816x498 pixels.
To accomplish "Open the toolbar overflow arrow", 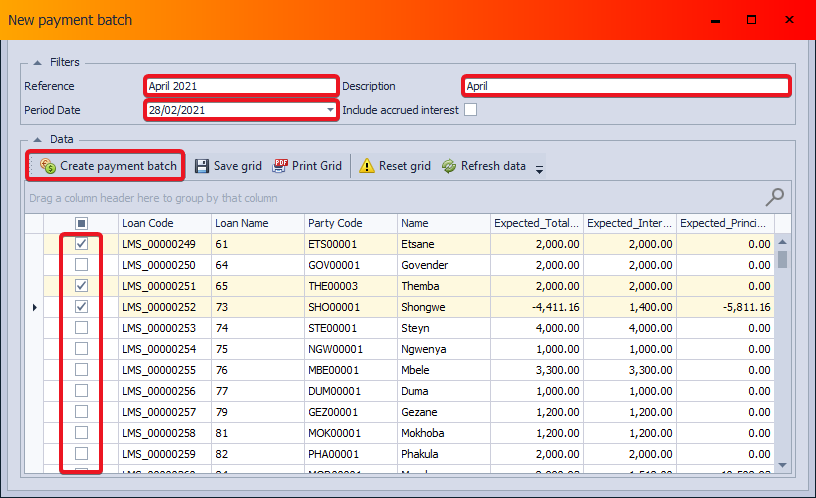I will click(540, 169).
